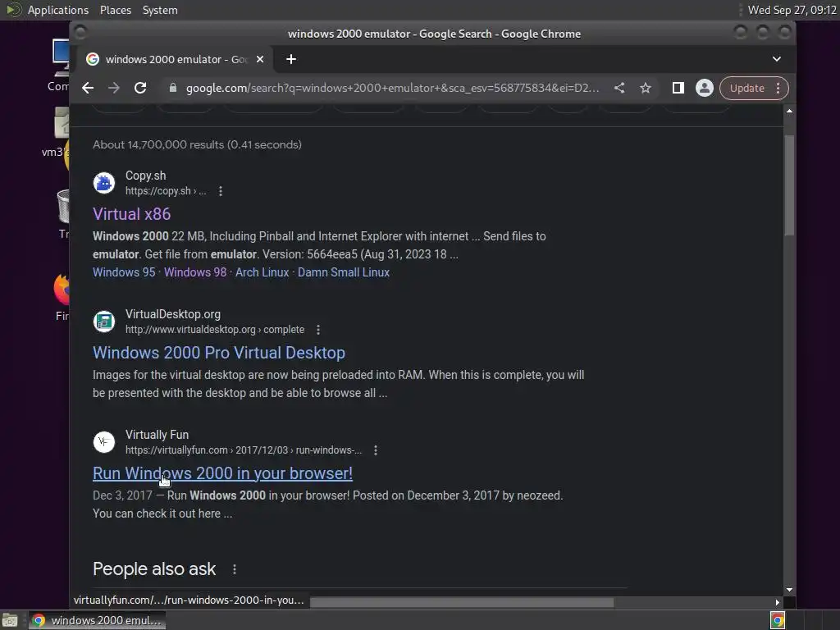Click the virtualdesktop.org URL breadcrumb

click(215, 330)
